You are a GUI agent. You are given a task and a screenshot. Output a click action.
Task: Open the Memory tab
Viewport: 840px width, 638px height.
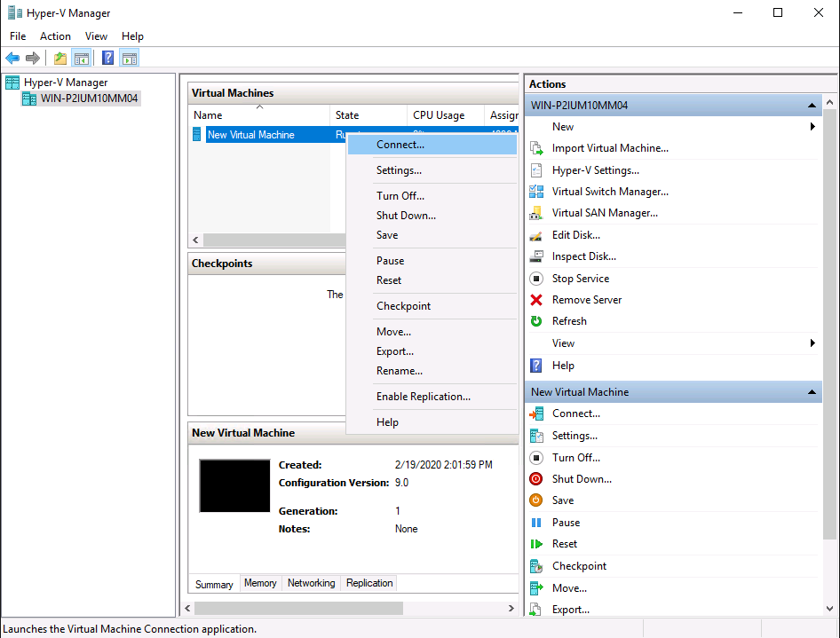click(260, 583)
